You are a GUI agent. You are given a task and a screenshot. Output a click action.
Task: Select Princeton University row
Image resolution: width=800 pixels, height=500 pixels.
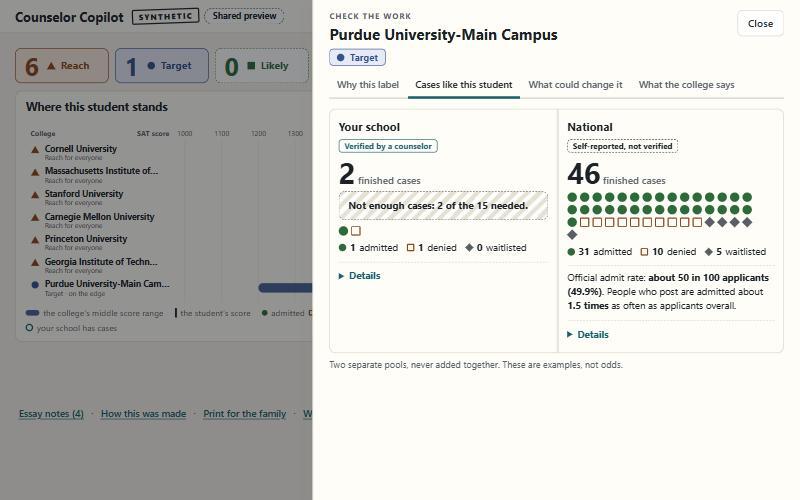[168, 242]
